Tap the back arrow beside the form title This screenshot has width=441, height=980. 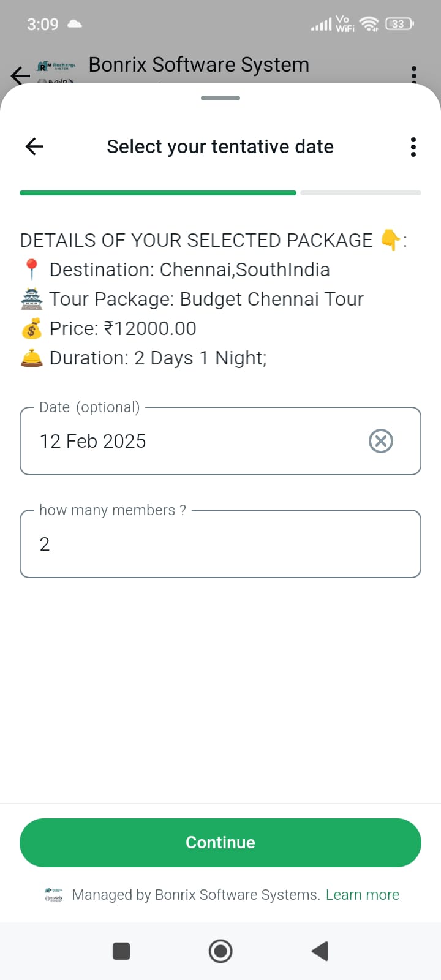34,146
